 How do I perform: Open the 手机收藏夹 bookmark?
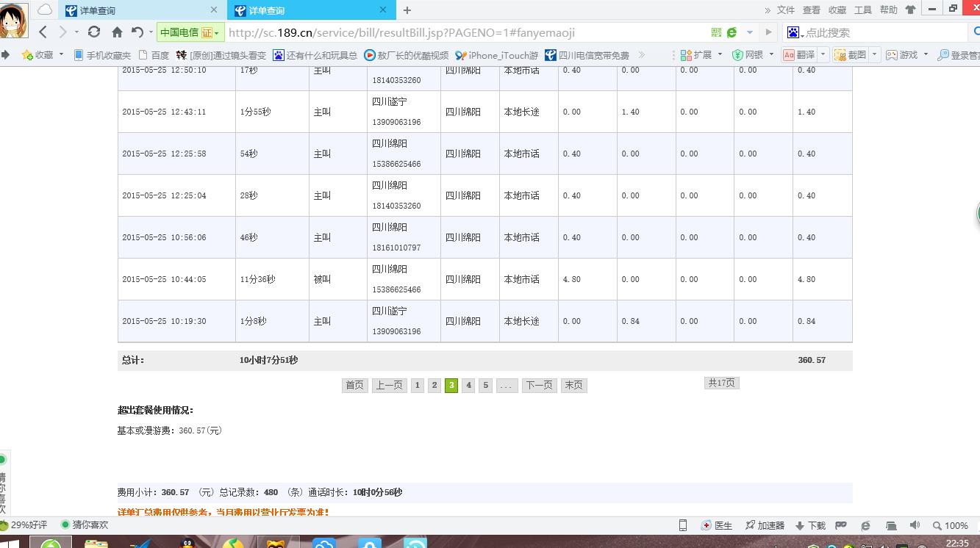coord(103,55)
